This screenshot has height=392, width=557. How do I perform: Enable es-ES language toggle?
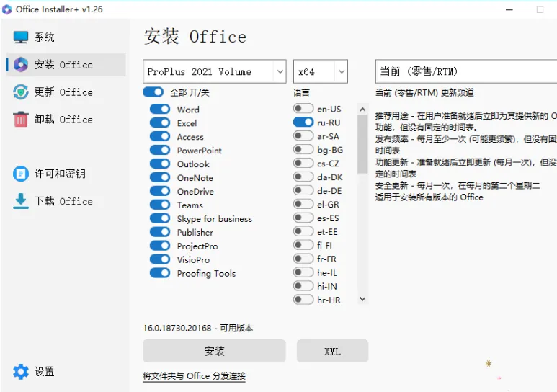[x=303, y=217]
